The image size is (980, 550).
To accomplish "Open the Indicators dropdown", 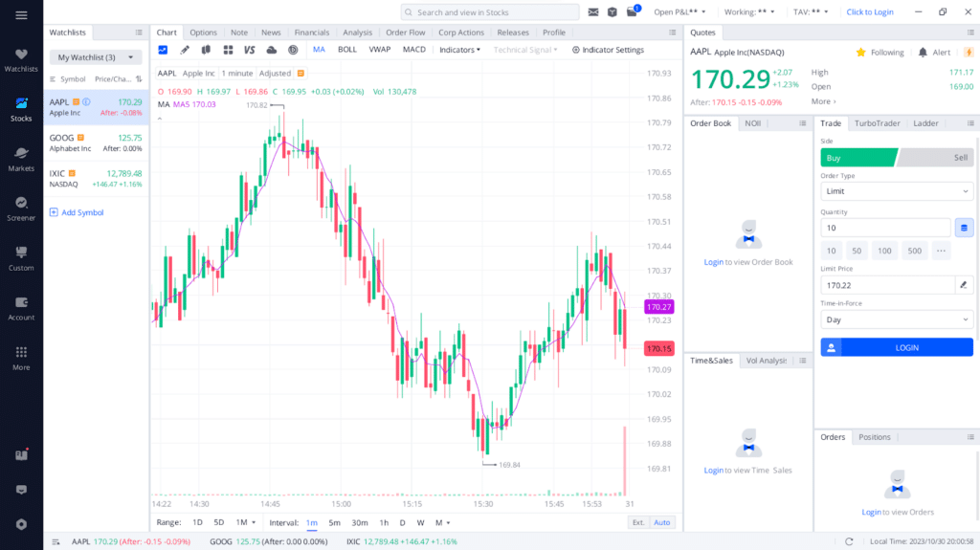I will click(459, 50).
